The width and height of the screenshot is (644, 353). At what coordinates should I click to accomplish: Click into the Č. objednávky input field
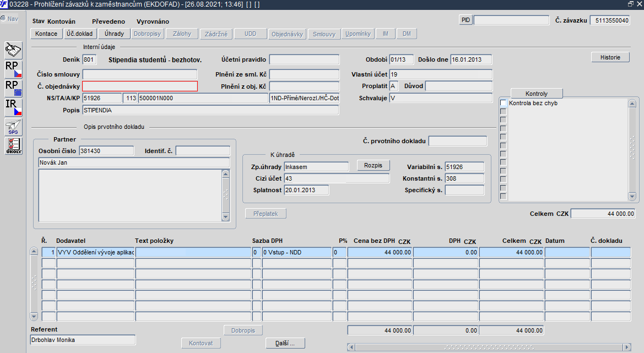139,86
